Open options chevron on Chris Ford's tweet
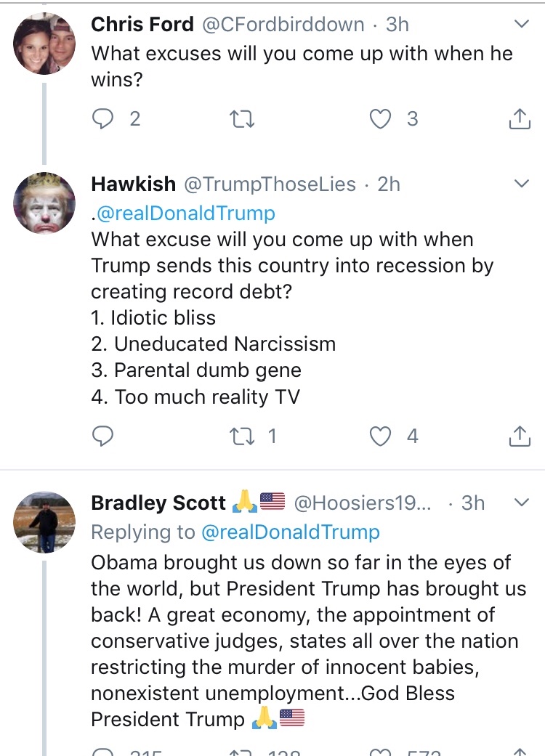 click(x=522, y=25)
